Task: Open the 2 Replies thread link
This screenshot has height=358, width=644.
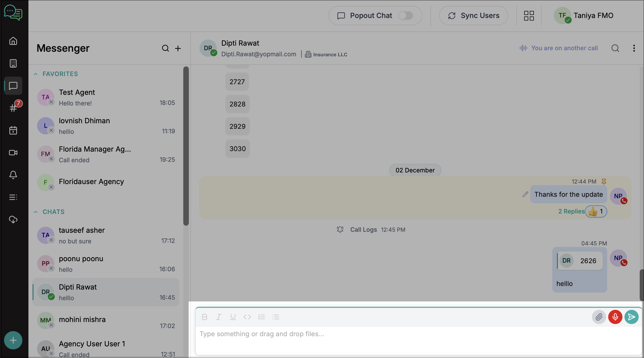Action: coord(571,211)
